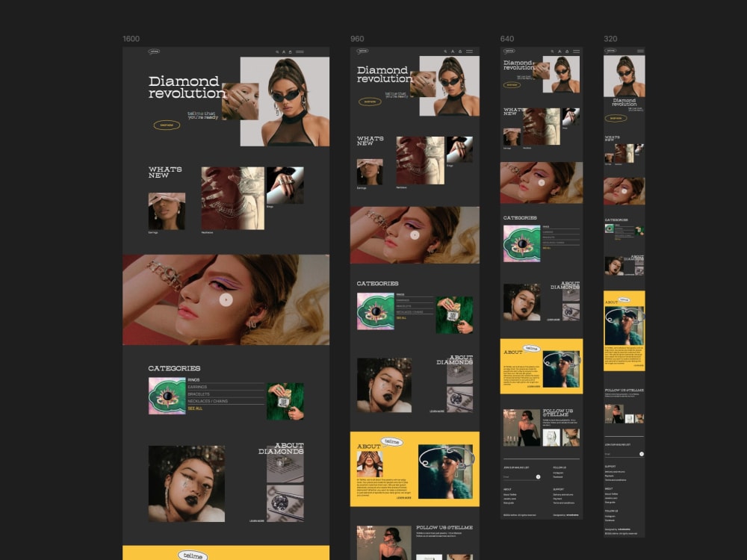Screen dimensions: 747x560
Task: Open the Rings product image in the 1600 layout
Action: pyautogui.click(x=285, y=185)
